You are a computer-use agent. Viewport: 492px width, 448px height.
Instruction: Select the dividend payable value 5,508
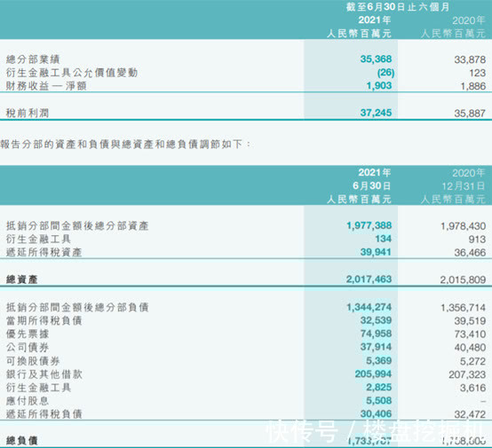(379, 400)
